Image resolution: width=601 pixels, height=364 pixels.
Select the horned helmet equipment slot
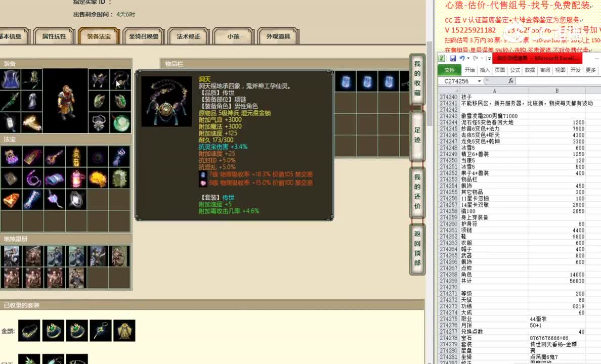[99, 79]
